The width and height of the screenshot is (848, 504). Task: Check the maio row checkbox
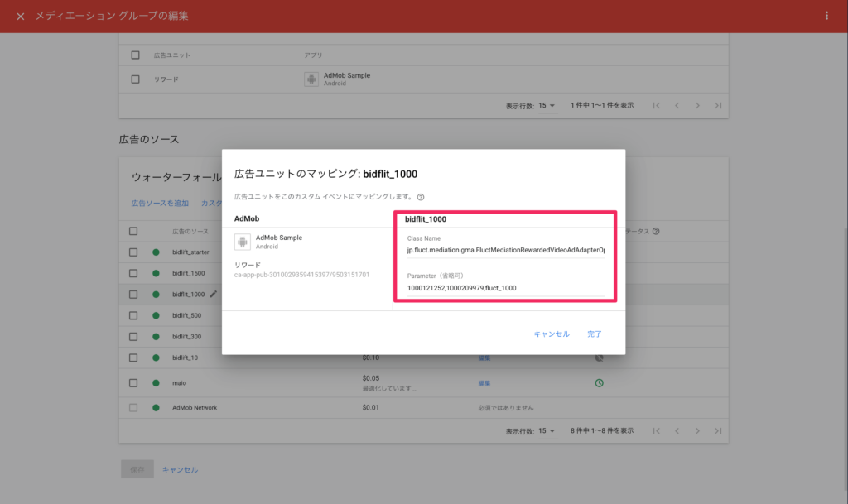(133, 383)
